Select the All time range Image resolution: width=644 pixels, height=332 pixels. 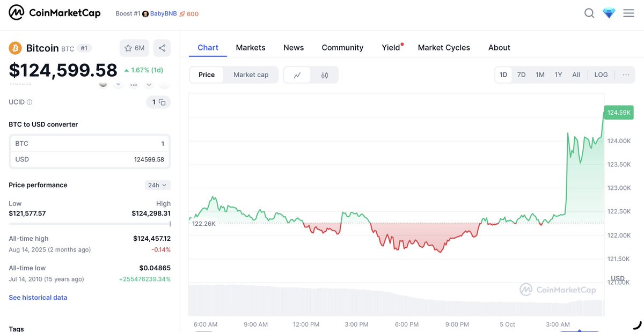click(x=576, y=75)
